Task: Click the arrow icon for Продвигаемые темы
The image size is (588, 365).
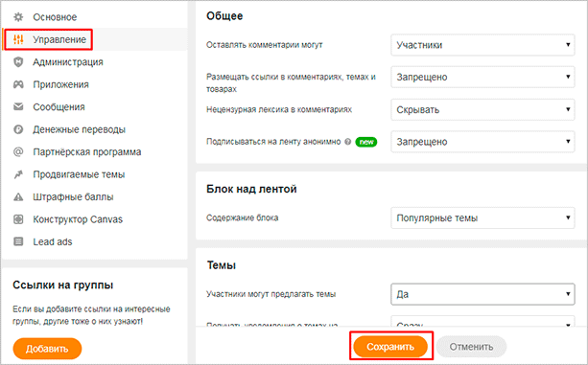Action: (x=18, y=174)
